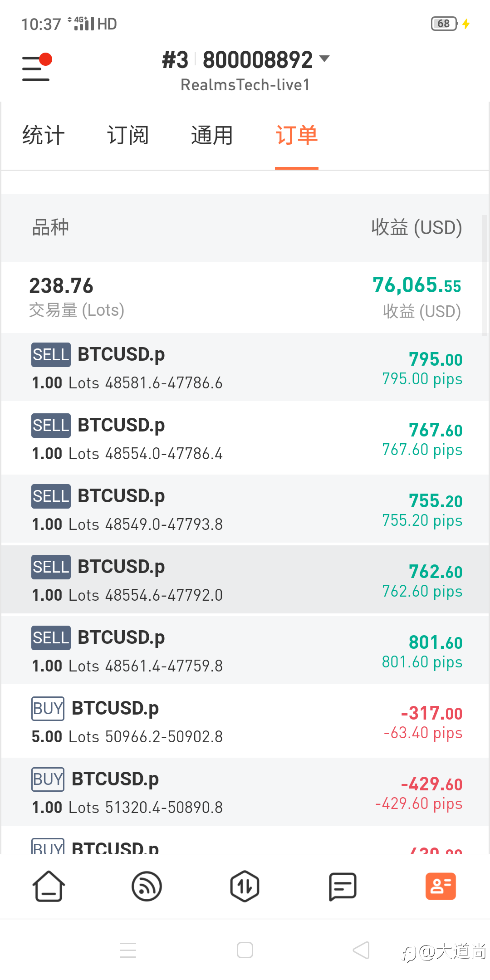Tap the Android back triangle button
The width and height of the screenshot is (490, 980).
(362, 950)
